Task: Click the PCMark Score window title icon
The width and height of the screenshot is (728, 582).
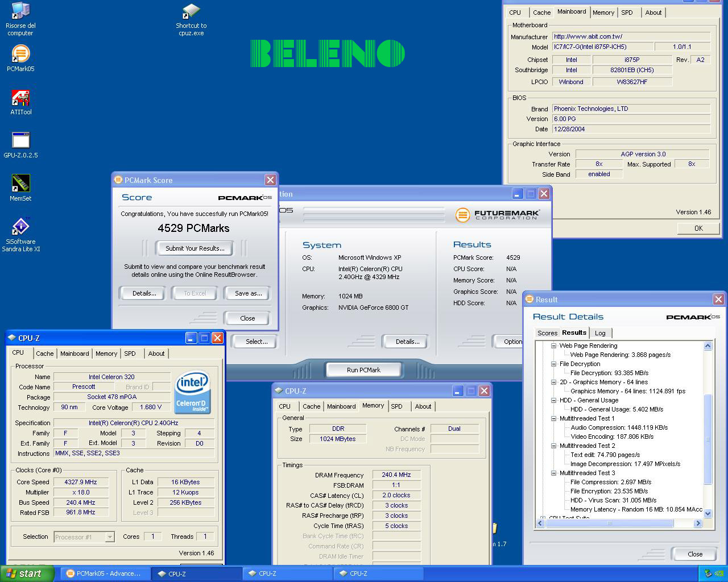Action: coord(119,180)
